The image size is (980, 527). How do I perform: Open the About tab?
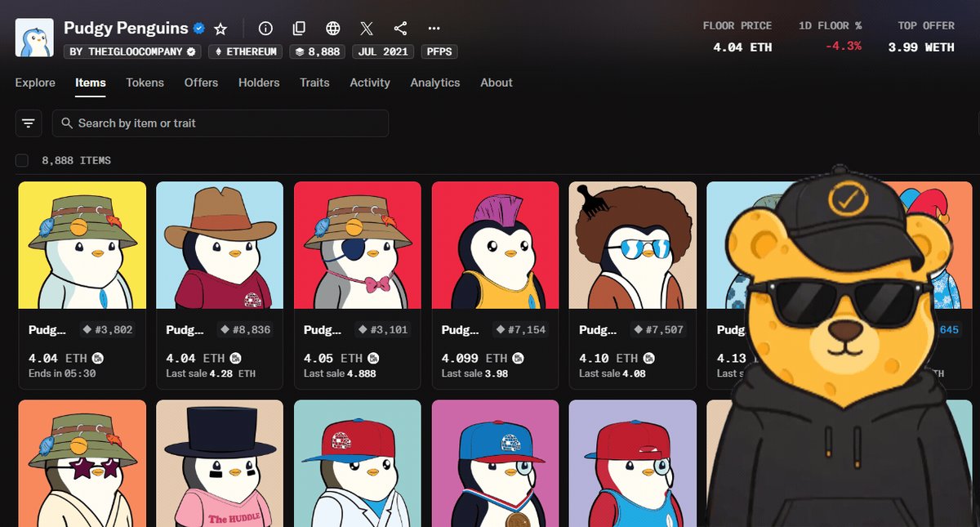(x=497, y=83)
